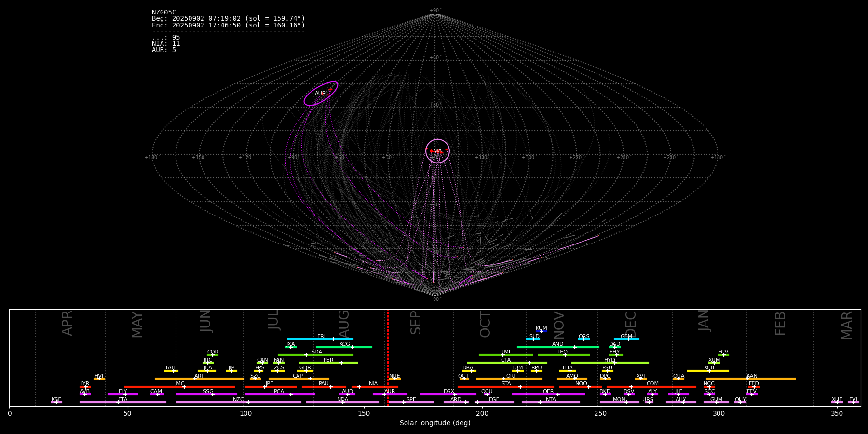Select the ORS shower label
This screenshot has height=434, width=868.
point(584,337)
